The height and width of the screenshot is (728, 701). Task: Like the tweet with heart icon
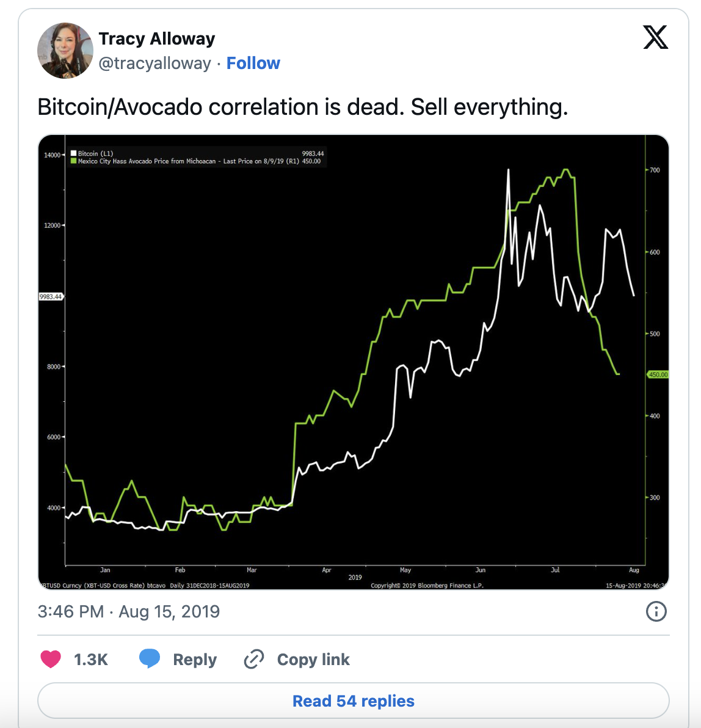pos(51,659)
